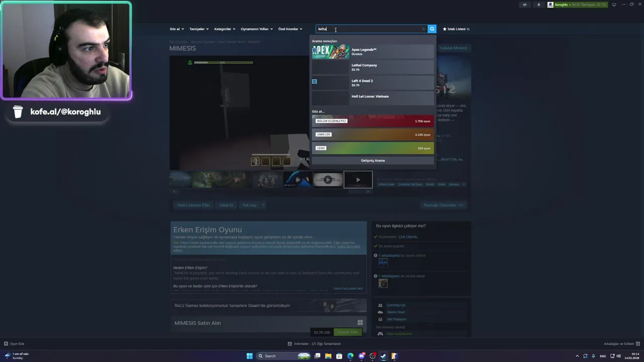Open Microsoft Edge from taskbar
Screen dimensions: 644x362
[x=351, y=356]
